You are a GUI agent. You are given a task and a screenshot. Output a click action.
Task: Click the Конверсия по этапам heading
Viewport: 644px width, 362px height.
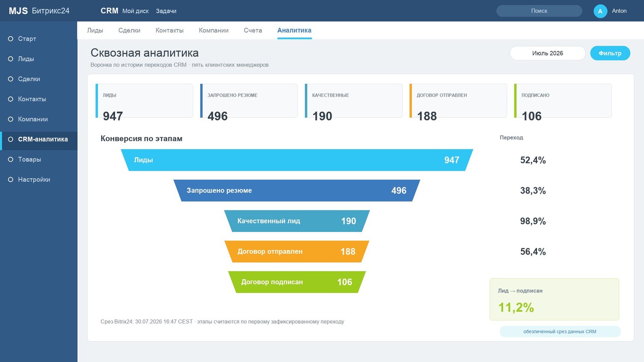tap(142, 139)
